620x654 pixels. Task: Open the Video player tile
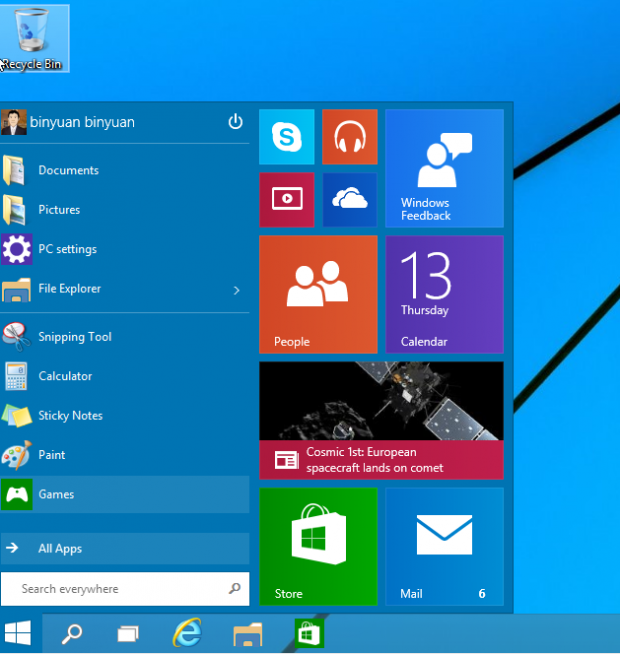287,200
